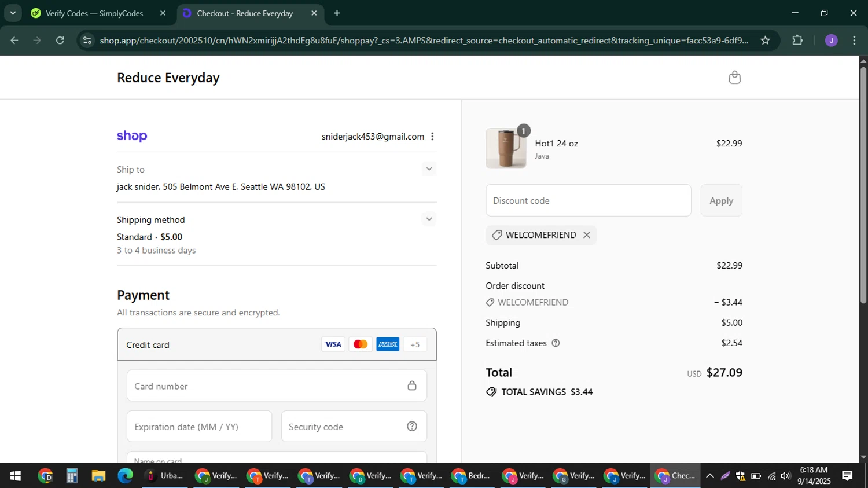The height and width of the screenshot is (488, 868).
Task: Open the network status tray icon
Action: click(771, 476)
